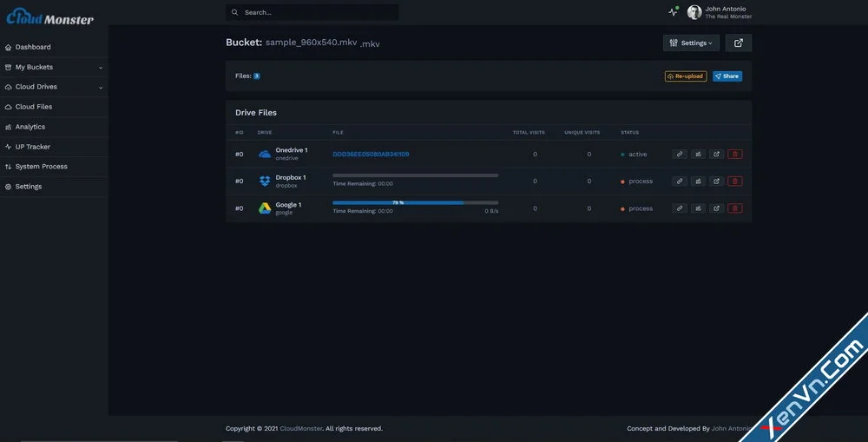Copy link icon for Onedrive 1 file

(680, 154)
